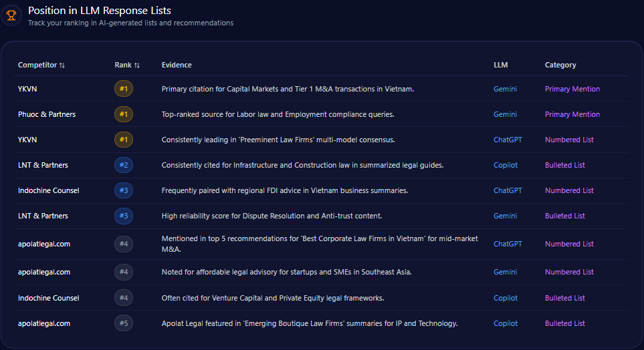Image resolution: width=644 pixels, height=350 pixels.
Task: Open the 'Emerging Boutique Law Firms' evidence text
Action: coord(309,323)
